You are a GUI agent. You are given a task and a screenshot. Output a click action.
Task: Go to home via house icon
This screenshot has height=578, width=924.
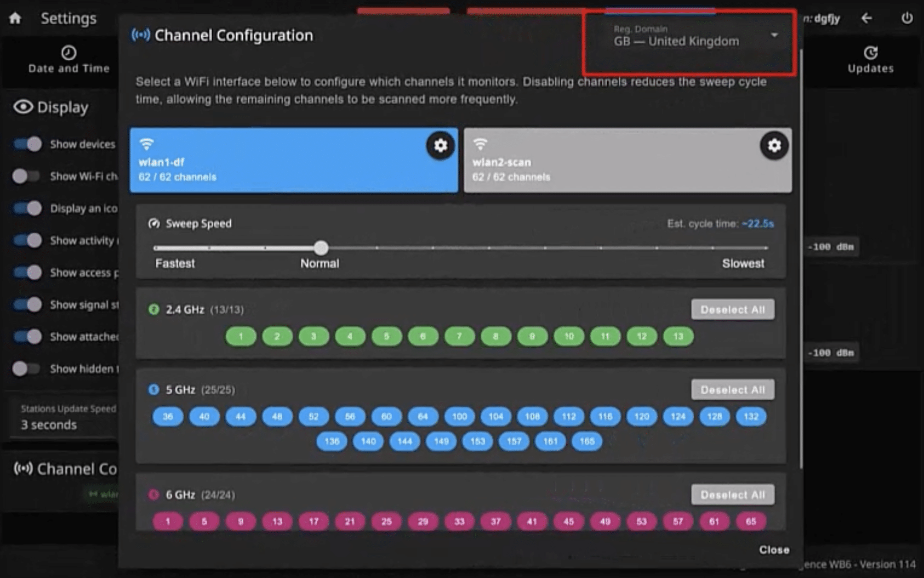tap(15, 18)
